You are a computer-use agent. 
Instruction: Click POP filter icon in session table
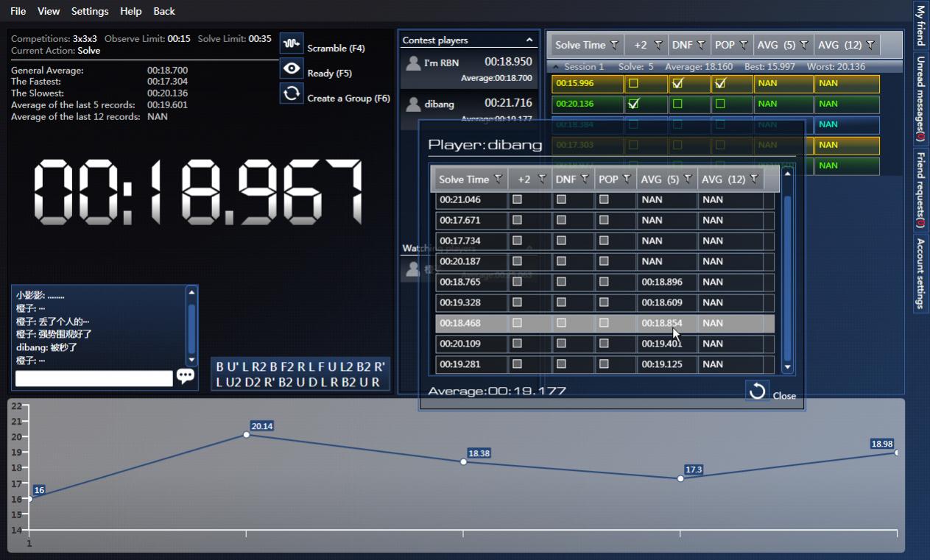pyautogui.click(x=744, y=45)
